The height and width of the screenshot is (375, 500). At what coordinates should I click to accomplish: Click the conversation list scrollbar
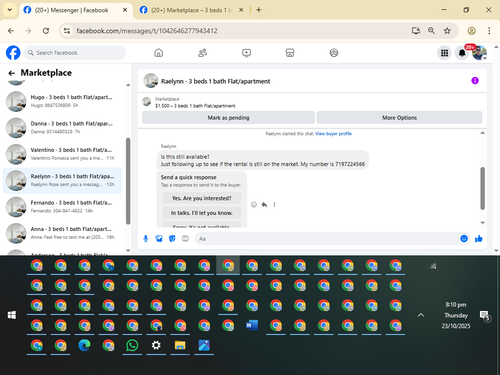pos(128,181)
